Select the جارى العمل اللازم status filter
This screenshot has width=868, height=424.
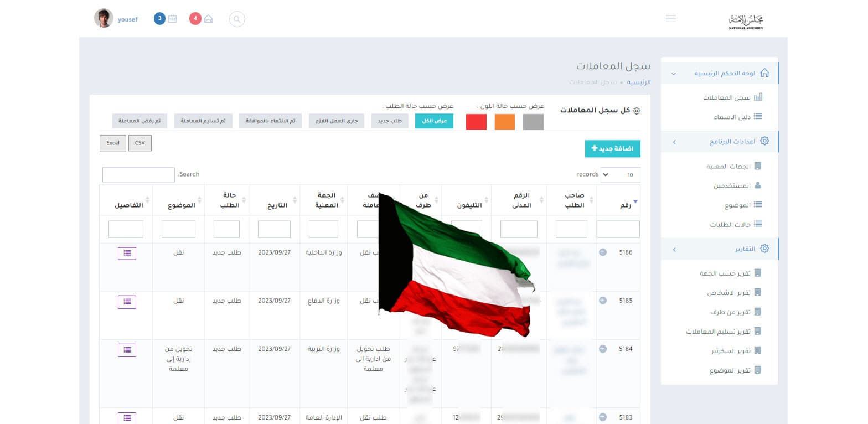pyautogui.click(x=337, y=121)
